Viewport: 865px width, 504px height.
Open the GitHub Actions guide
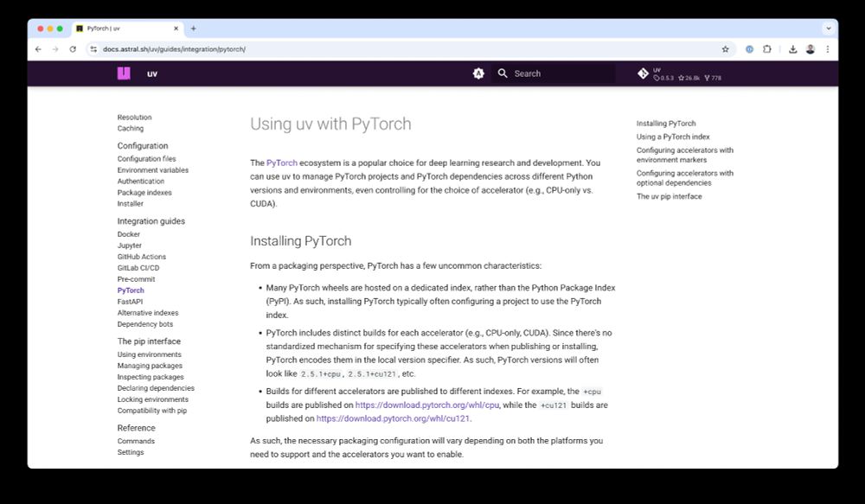tap(141, 257)
